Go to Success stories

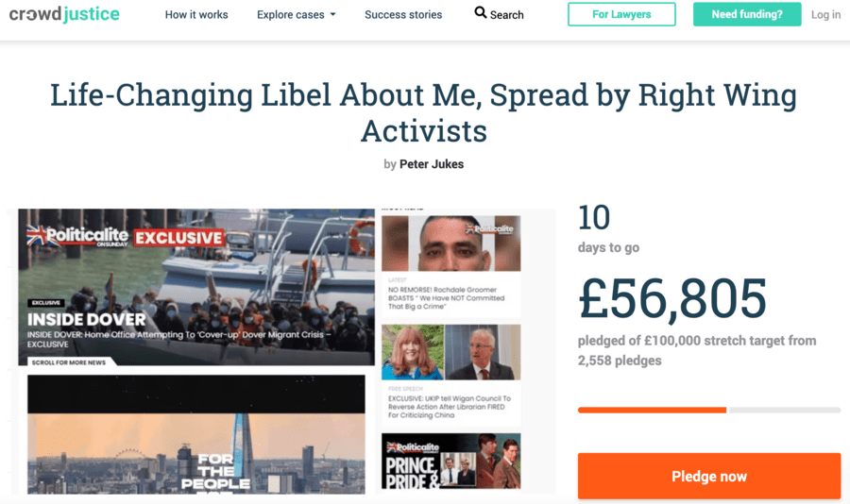pyautogui.click(x=403, y=15)
